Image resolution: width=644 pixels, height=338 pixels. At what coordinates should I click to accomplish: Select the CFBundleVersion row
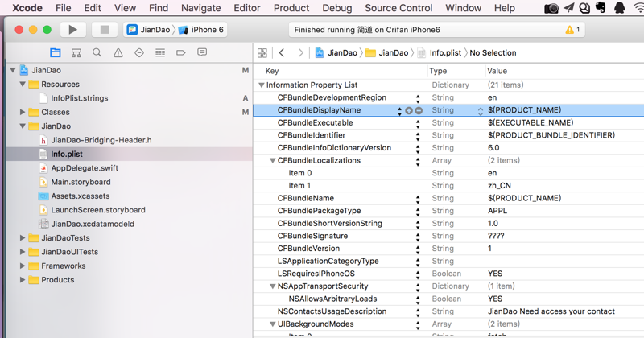pos(448,249)
